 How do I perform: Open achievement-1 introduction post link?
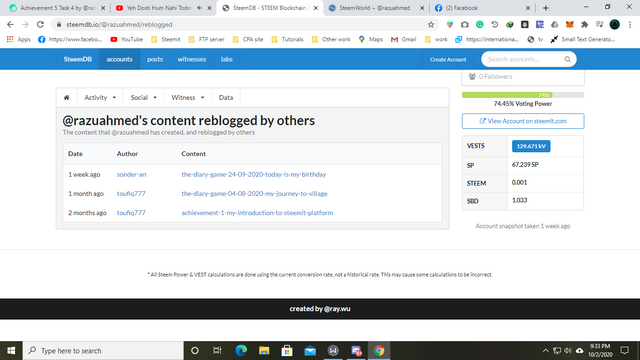pos(257,213)
